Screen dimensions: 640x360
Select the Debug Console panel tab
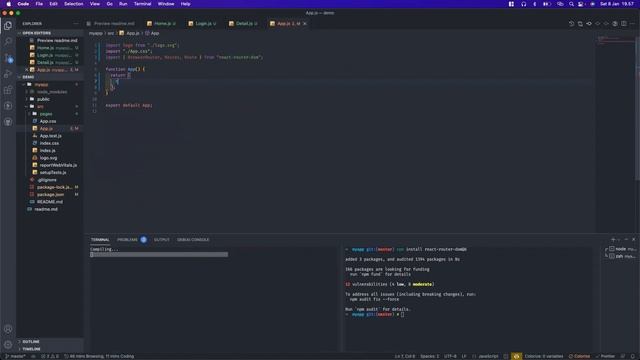point(193,240)
